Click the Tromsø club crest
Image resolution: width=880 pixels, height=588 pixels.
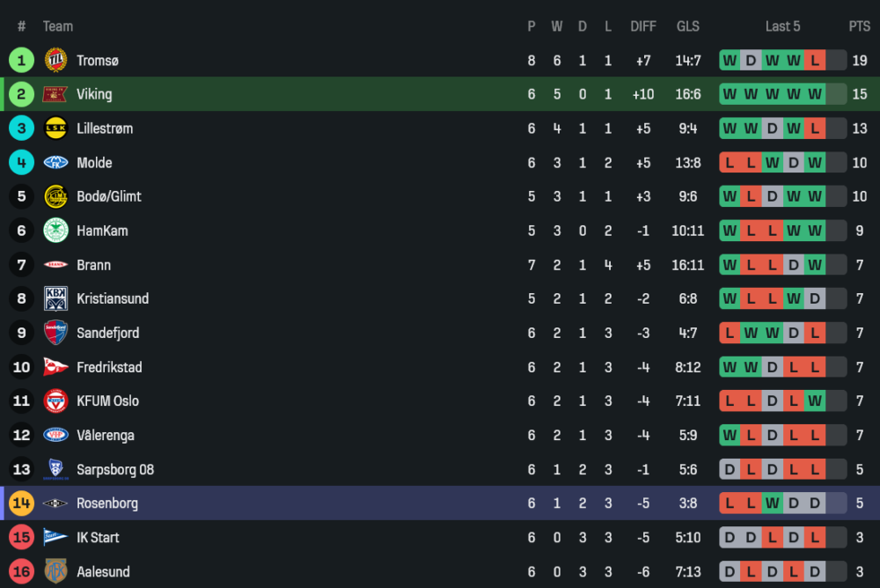point(55,60)
